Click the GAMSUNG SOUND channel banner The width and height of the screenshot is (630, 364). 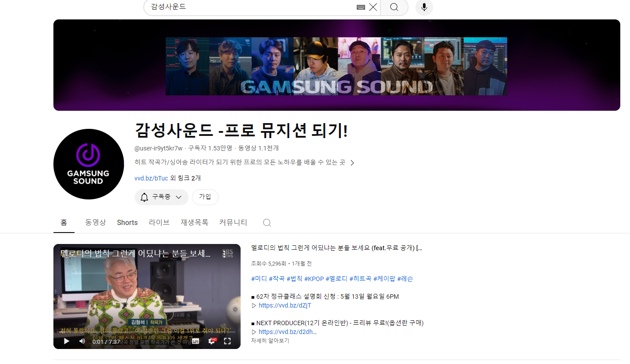[337, 65]
